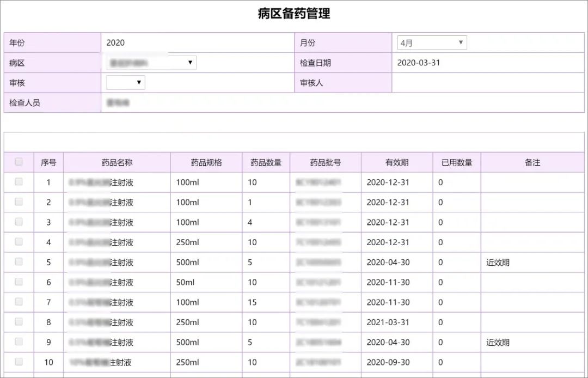Click the 药品数量 column header
Screen dimensions: 588x378
(x=266, y=162)
